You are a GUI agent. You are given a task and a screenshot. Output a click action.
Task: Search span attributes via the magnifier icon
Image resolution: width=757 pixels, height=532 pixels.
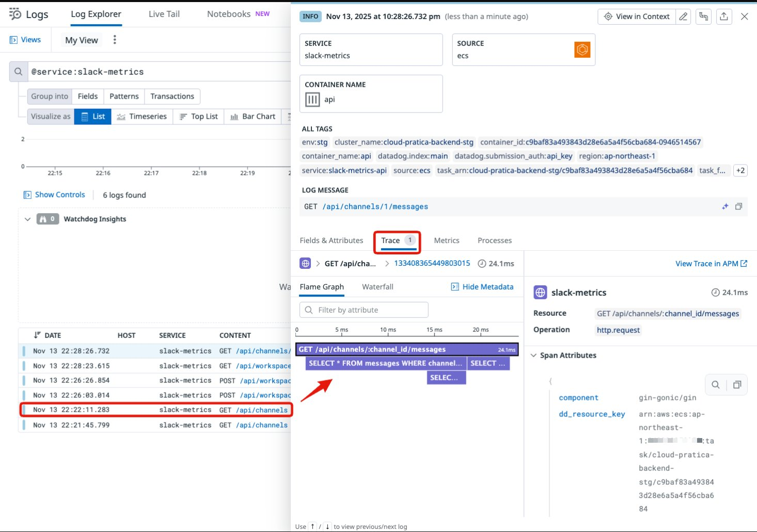715,384
